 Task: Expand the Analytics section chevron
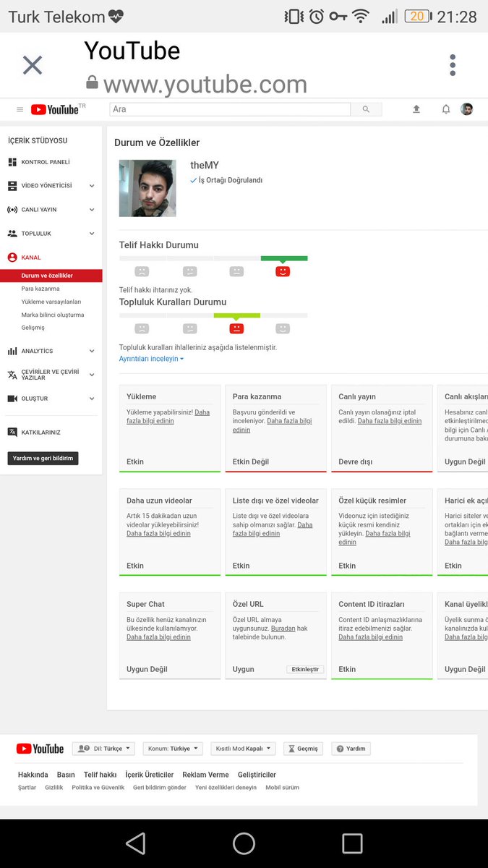point(92,351)
